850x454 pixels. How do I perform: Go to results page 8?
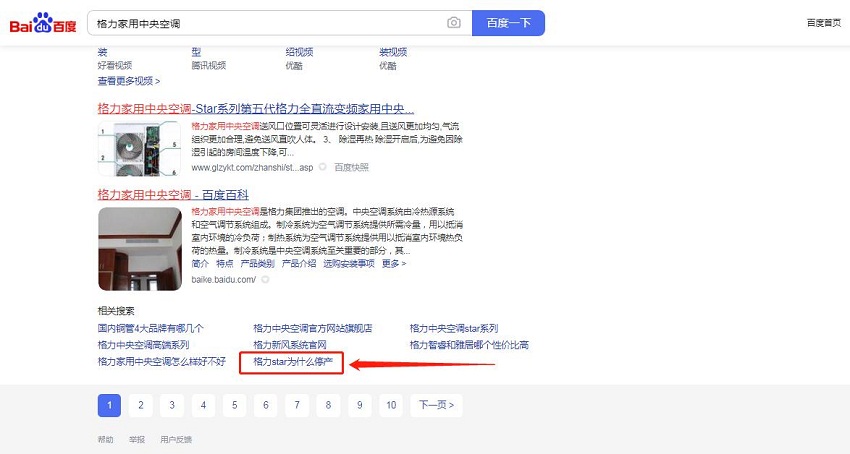point(329,405)
